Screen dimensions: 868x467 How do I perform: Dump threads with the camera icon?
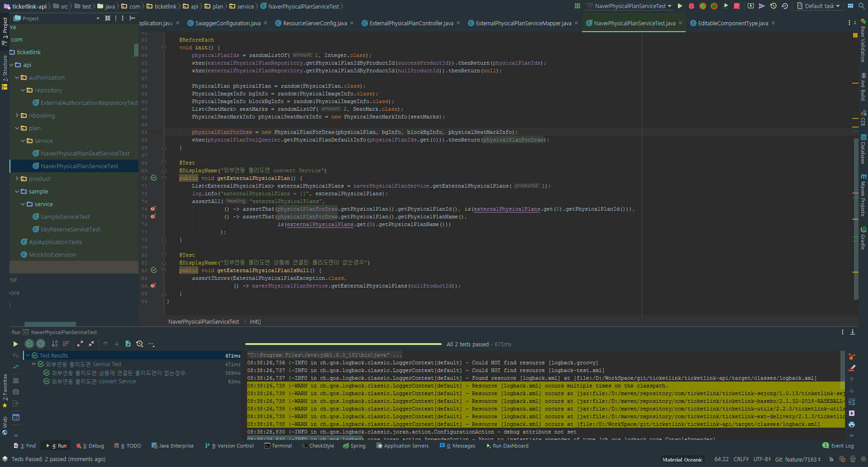pyautogui.click(x=16, y=392)
